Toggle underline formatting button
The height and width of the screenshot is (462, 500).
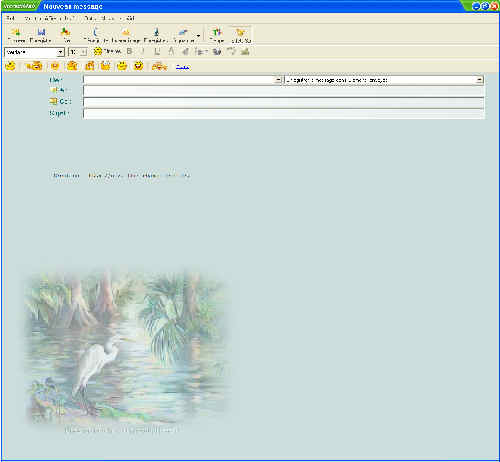[x=157, y=51]
